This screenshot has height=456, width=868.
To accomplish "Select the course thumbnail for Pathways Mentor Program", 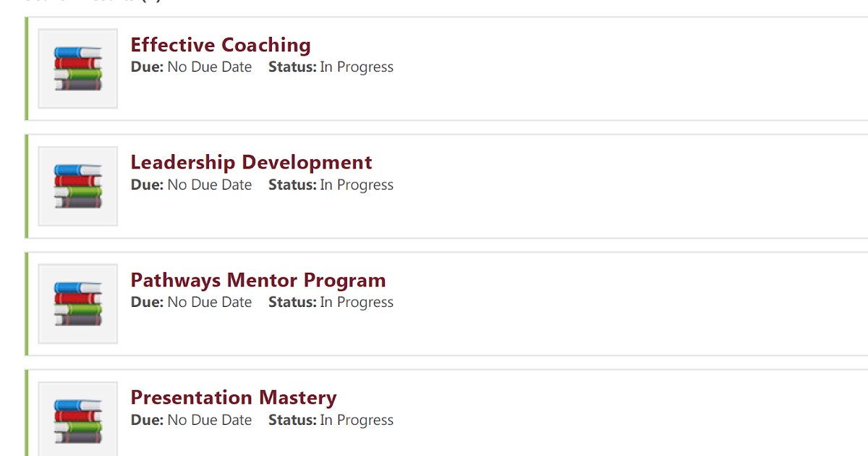I will (x=77, y=303).
